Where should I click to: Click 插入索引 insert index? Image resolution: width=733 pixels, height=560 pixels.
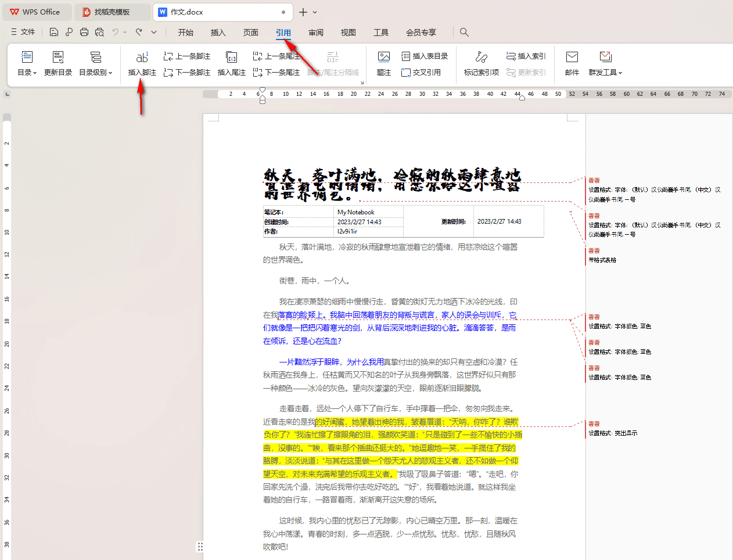[x=526, y=56]
